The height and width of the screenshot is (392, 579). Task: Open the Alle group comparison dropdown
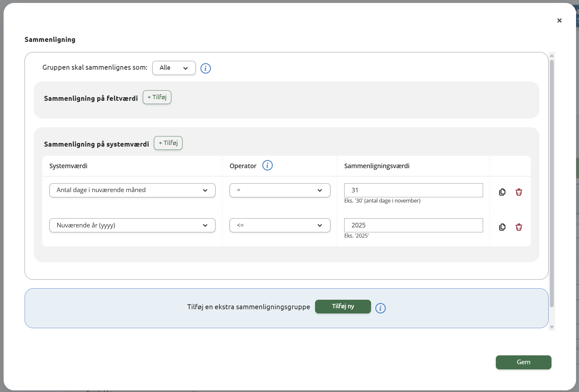point(174,68)
